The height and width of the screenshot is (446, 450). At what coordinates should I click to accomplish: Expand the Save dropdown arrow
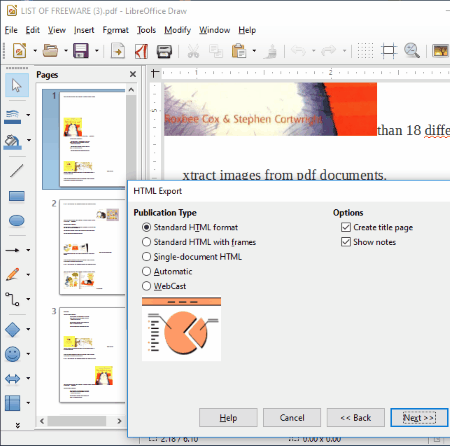point(97,51)
